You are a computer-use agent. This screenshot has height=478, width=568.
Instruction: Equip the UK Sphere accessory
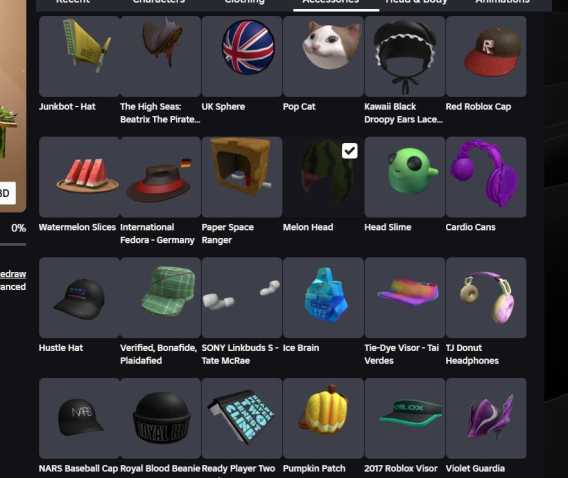(242, 56)
